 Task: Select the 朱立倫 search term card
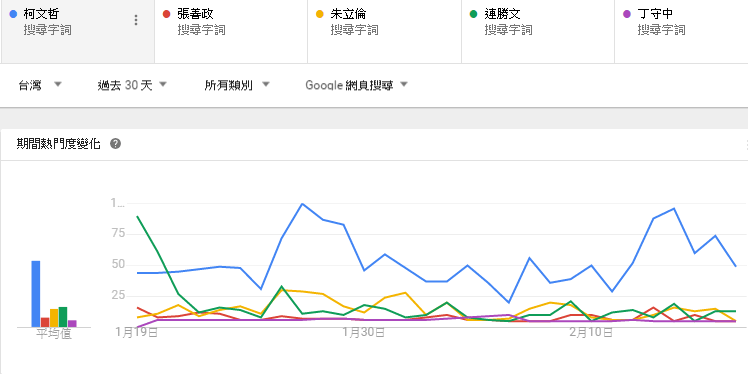click(384, 31)
